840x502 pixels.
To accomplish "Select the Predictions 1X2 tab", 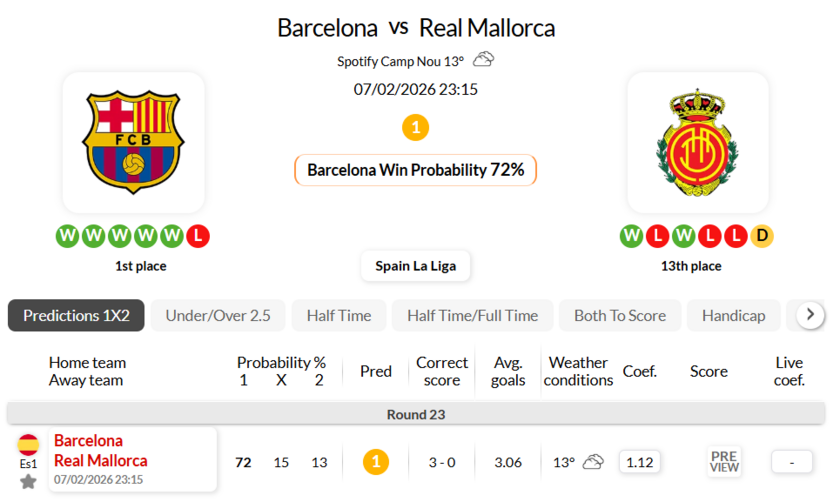I will pos(76,315).
